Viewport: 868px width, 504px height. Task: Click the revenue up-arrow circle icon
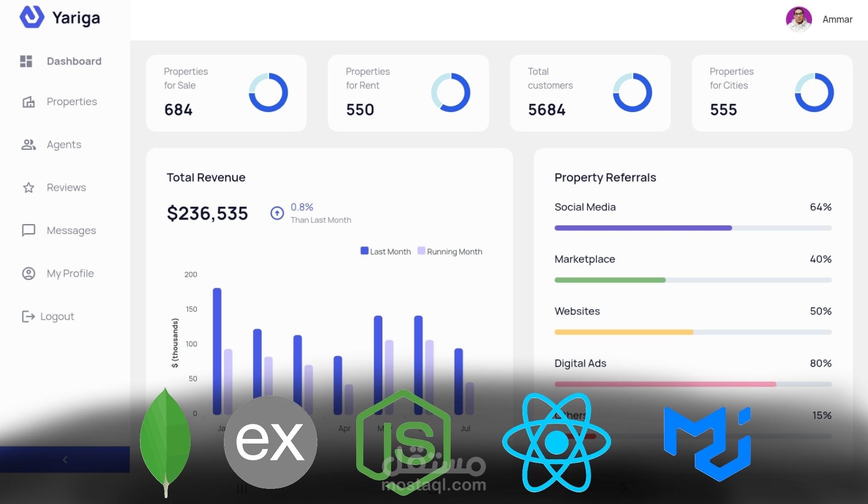pyautogui.click(x=277, y=213)
